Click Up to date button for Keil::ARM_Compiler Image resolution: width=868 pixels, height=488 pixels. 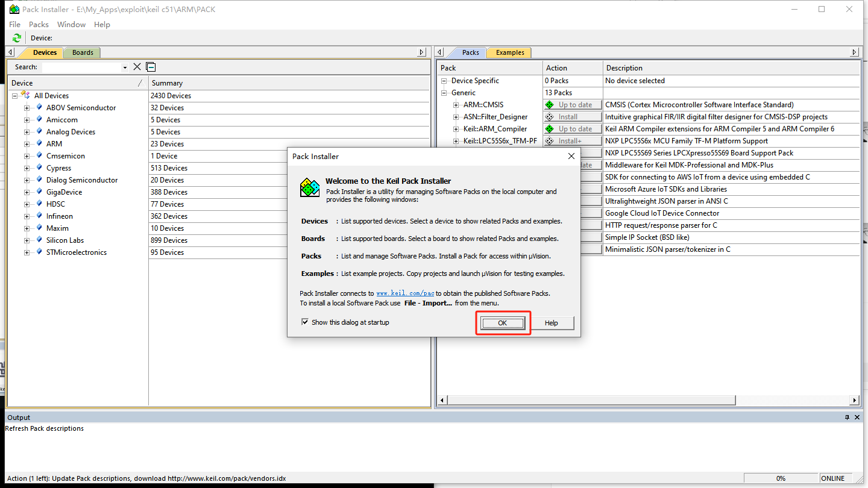(x=573, y=129)
